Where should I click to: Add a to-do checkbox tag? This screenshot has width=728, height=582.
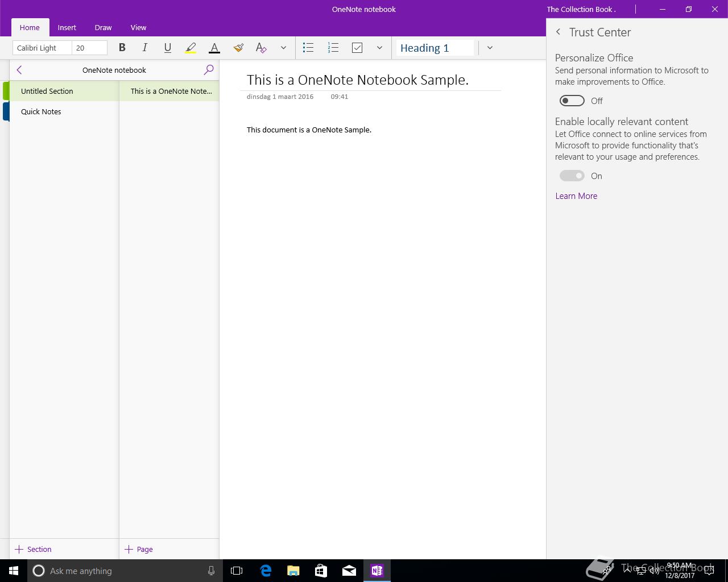click(x=357, y=48)
